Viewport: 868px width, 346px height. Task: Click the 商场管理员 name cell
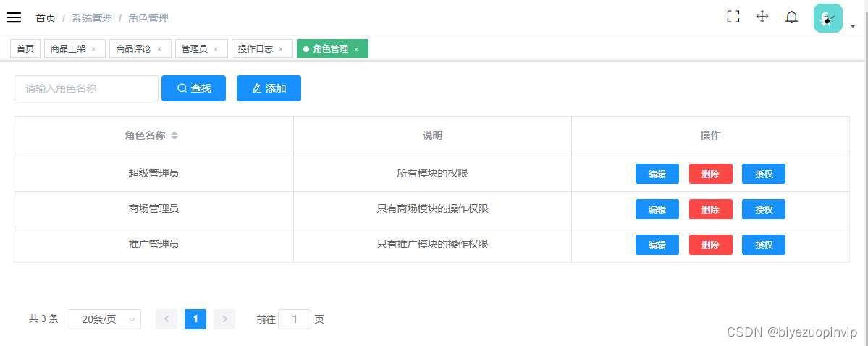pos(154,209)
